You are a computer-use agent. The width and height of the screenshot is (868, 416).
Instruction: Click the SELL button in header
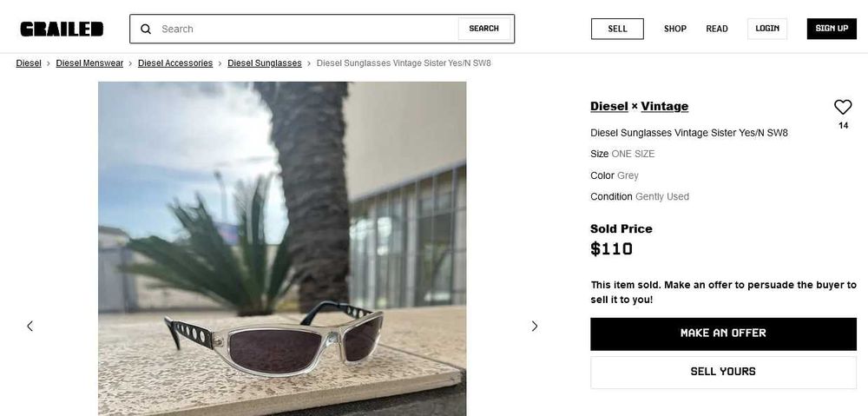pos(617,29)
